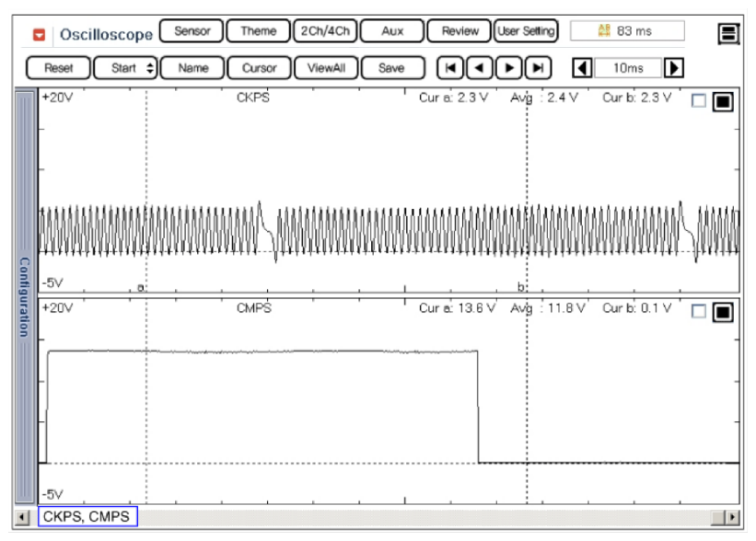Click the CKPS, CMPS name field

(87, 517)
